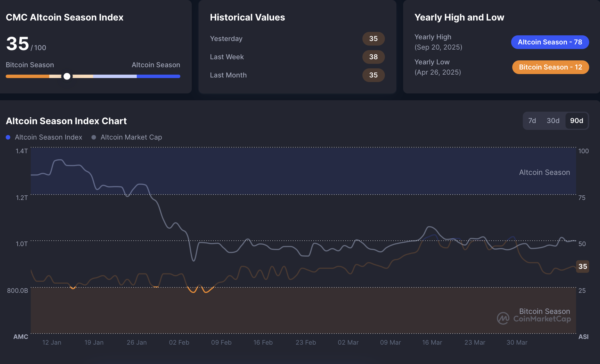Click the ASI axis label

coord(583,337)
